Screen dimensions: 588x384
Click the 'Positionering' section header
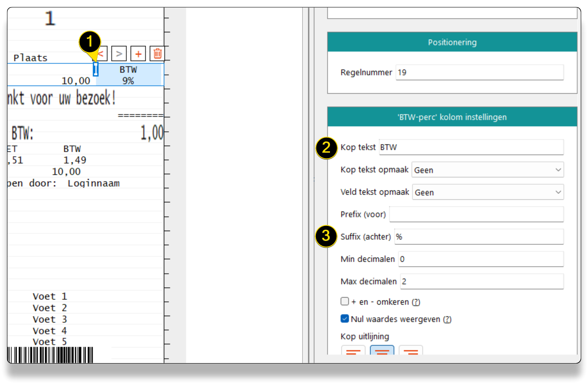click(452, 42)
